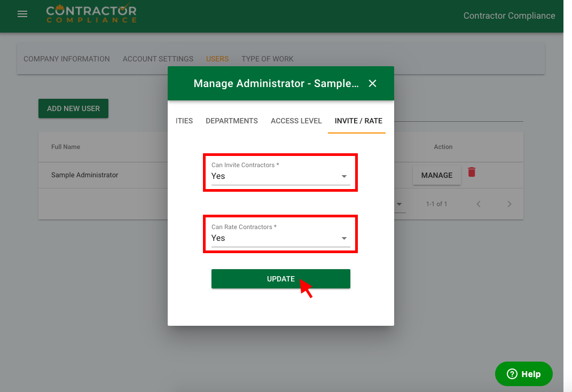Go to previous page of users
Viewport: 572px width, 392px height.
(x=479, y=204)
